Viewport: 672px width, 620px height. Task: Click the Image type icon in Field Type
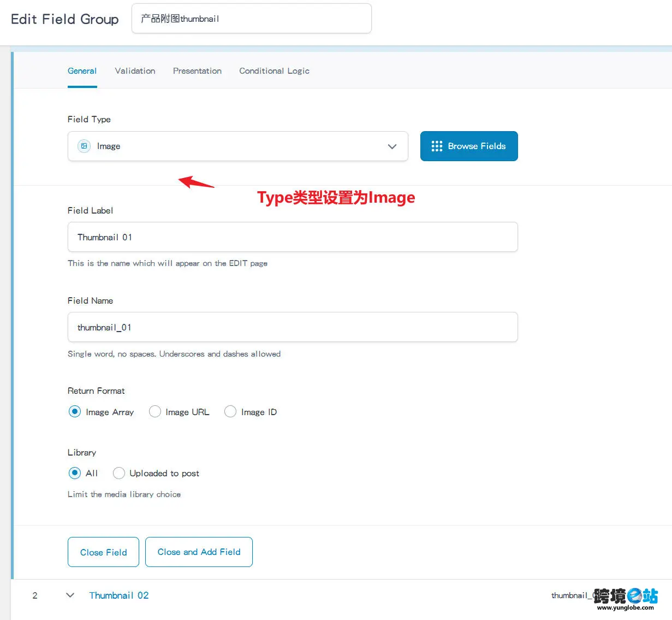pyautogui.click(x=84, y=146)
